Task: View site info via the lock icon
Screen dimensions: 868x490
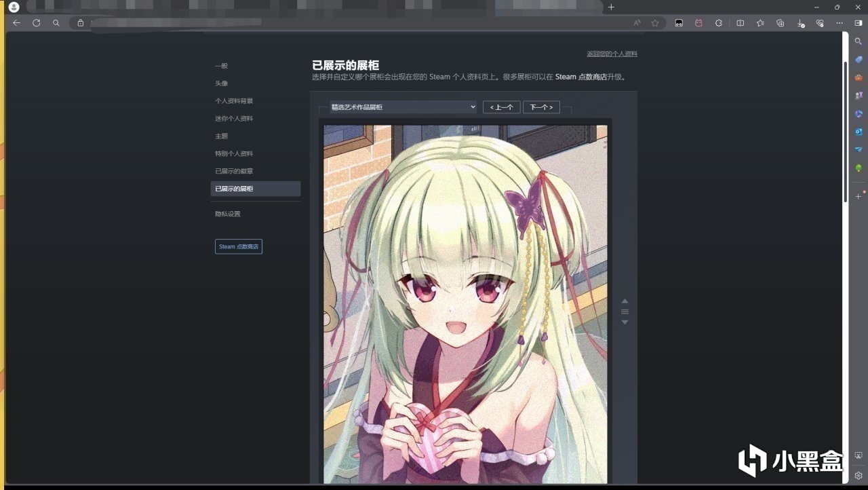Action: (x=81, y=23)
